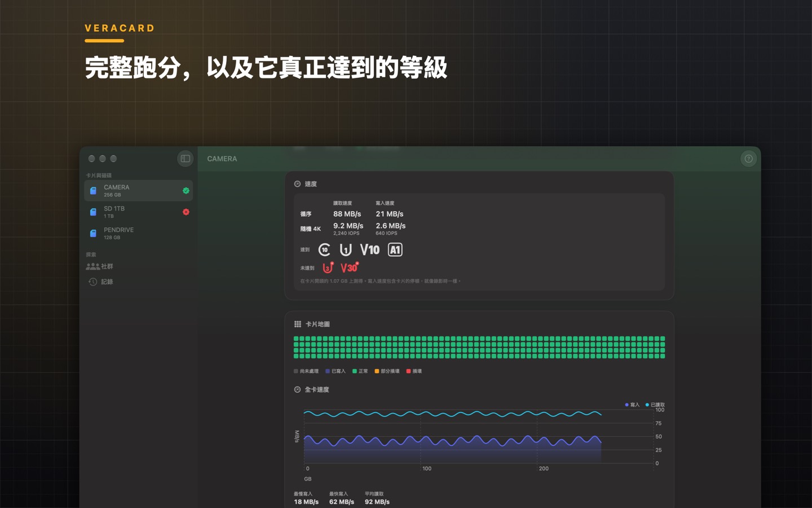Toggle the sidebar with the panel icon

185,159
